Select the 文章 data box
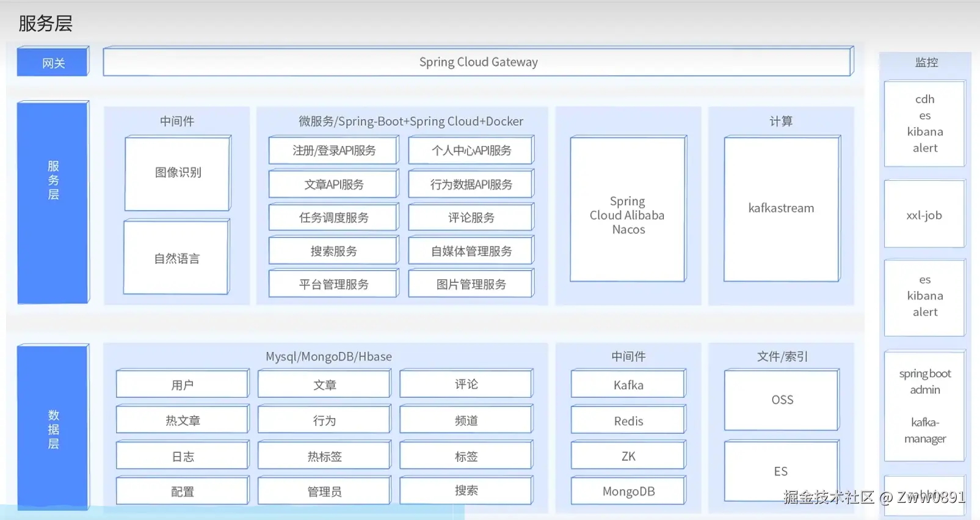 point(324,384)
